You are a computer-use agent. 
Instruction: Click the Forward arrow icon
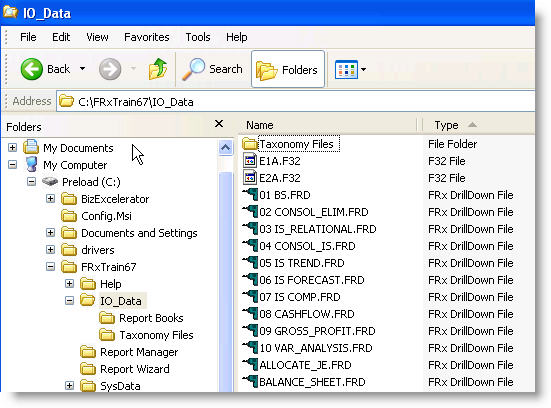pyautogui.click(x=110, y=69)
